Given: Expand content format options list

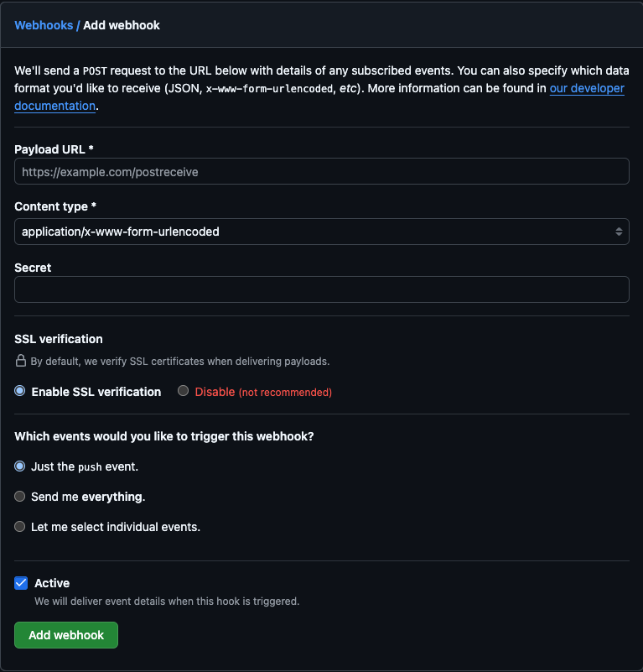Looking at the screenshot, I should [x=321, y=232].
